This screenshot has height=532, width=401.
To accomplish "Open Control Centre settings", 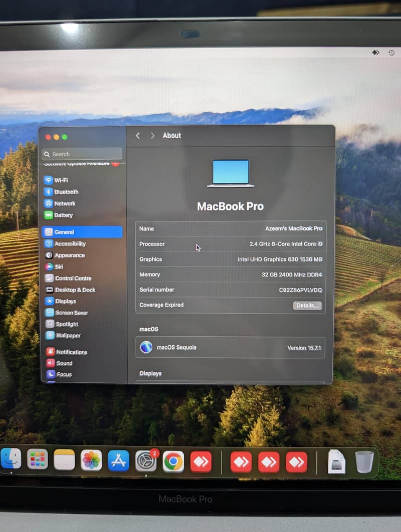I will pyautogui.click(x=73, y=279).
